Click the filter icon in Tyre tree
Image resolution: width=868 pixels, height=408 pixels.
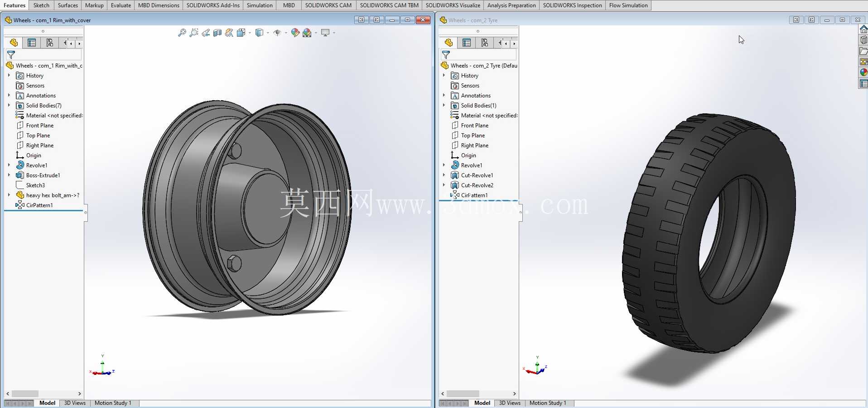pos(446,55)
